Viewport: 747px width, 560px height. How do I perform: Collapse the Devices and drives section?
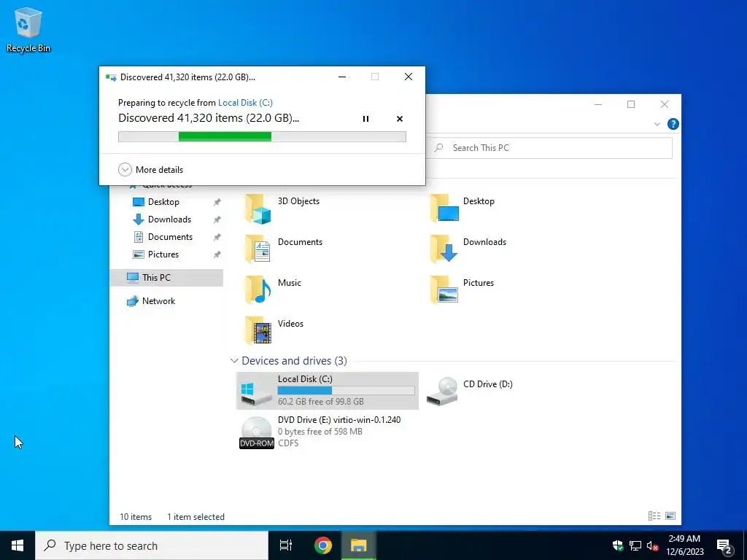coord(234,361)
